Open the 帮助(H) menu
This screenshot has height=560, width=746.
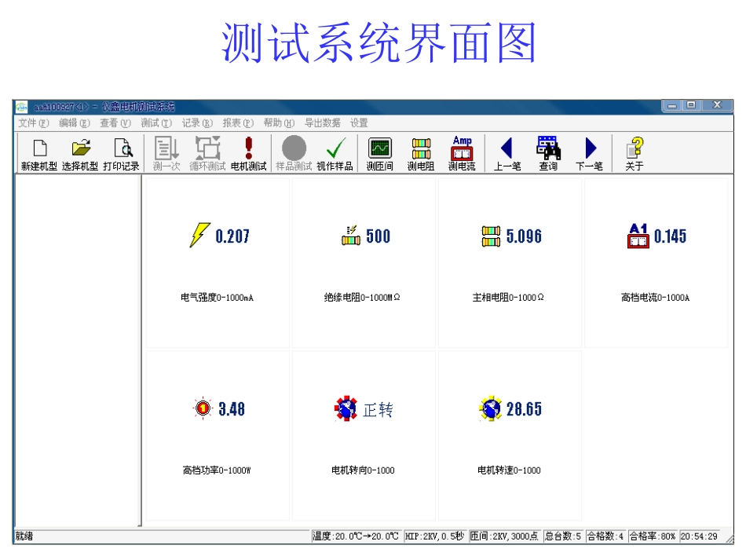[280, 123]
